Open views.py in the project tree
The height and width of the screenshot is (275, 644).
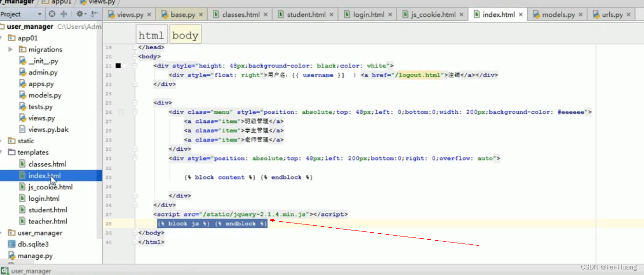pos(41,118)
